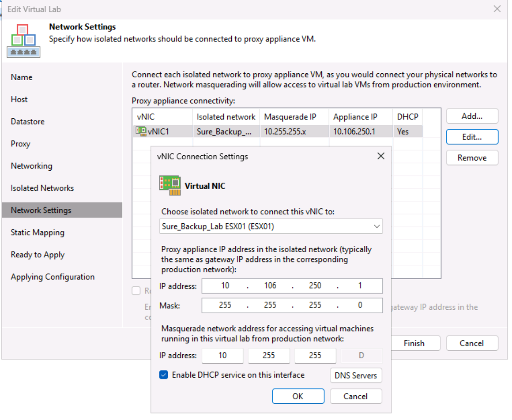
Task: Click the vNIC1 row network adapter icon
Action: pyautogui.click(x=141, y=131)
